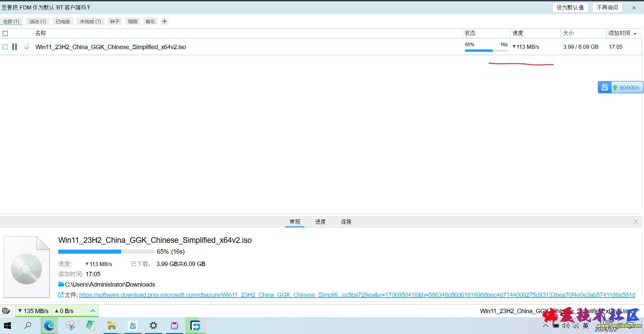
Task: Show hidden system tray icons
Action: (x=545, y=326)
